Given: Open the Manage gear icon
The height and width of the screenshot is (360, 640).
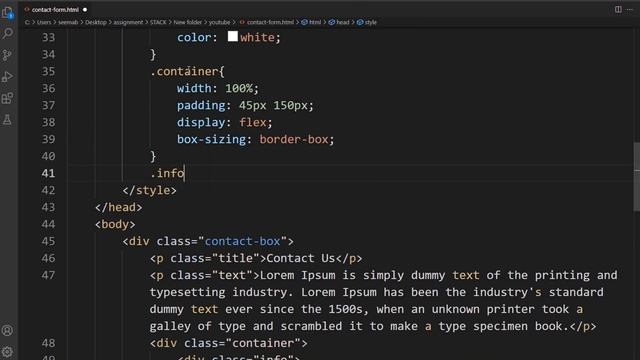Looking at the screenshot, I should [7, 351].
